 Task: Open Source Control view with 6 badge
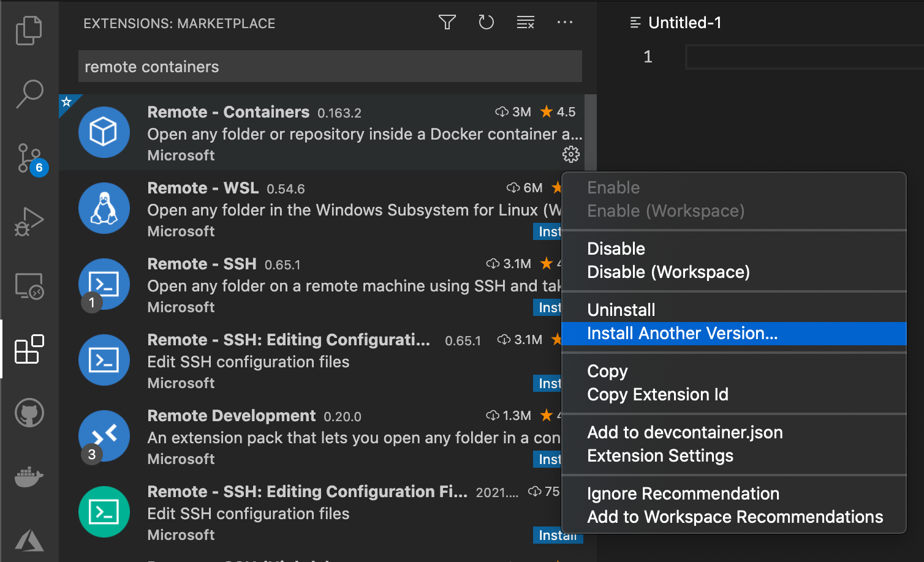[29, 158]
